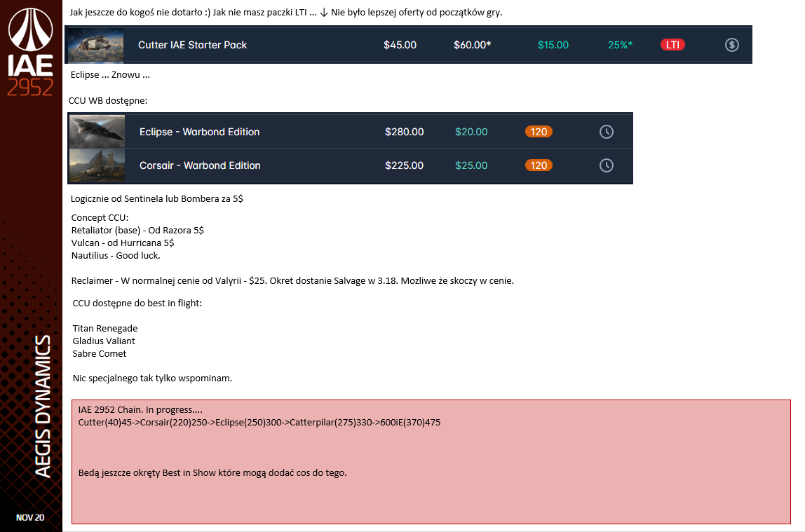Click the 25%* discount value
Image resolution: width=805 pixels, height=532 pixels.
point(620,45)
